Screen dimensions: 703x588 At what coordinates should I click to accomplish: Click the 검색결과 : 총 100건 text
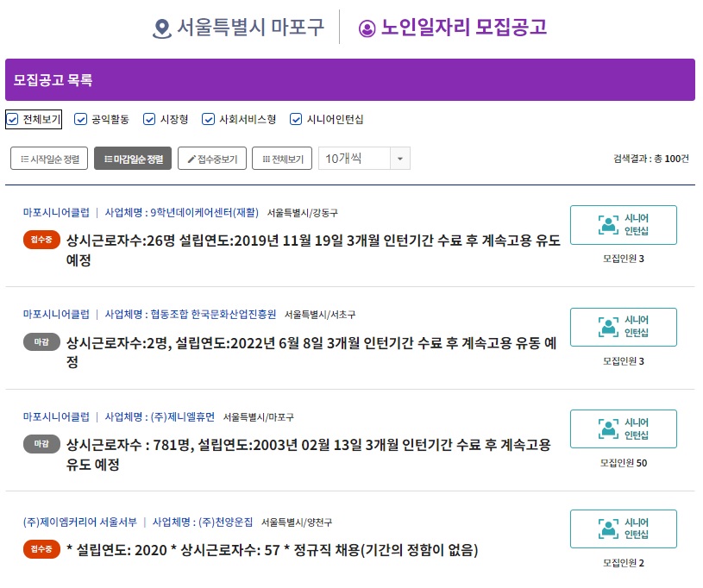[651, 159]
